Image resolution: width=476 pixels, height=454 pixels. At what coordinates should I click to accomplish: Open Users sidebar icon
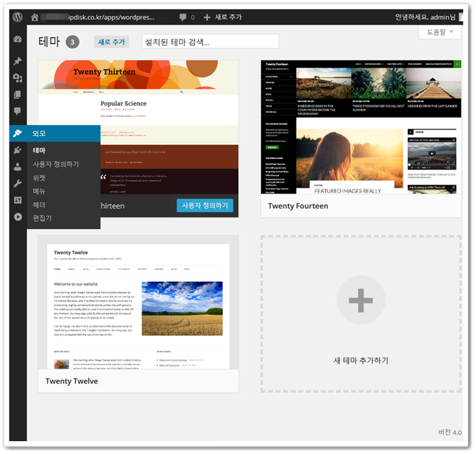pos(18,167)
